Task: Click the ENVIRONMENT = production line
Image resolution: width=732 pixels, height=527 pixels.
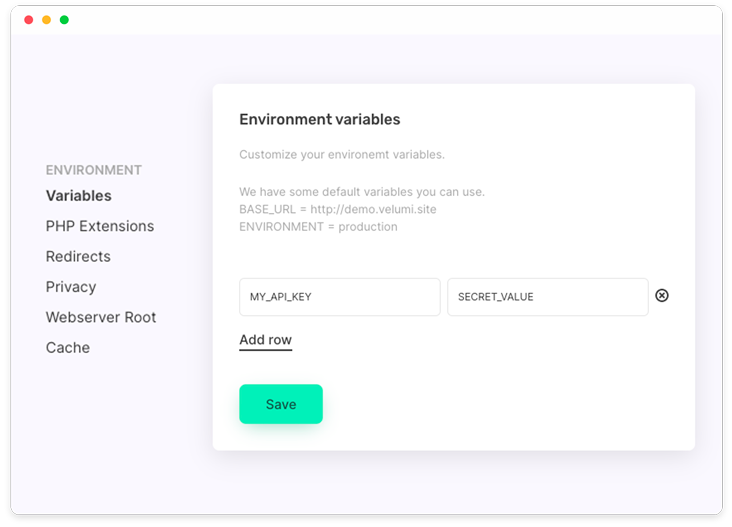Action: click(x=318, y=227)
